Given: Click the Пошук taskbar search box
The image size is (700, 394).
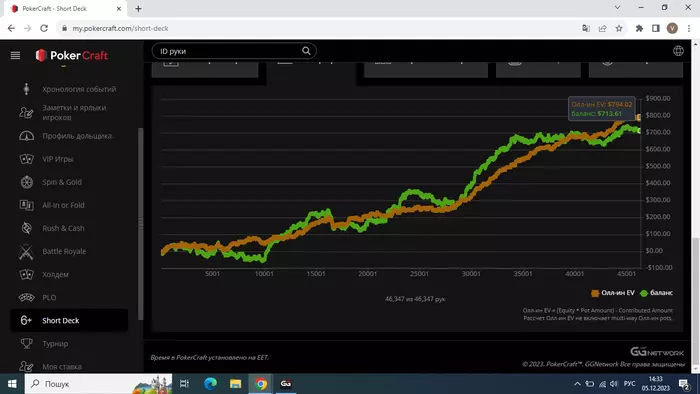Looking at the screenshot, I should pos(98,384).
